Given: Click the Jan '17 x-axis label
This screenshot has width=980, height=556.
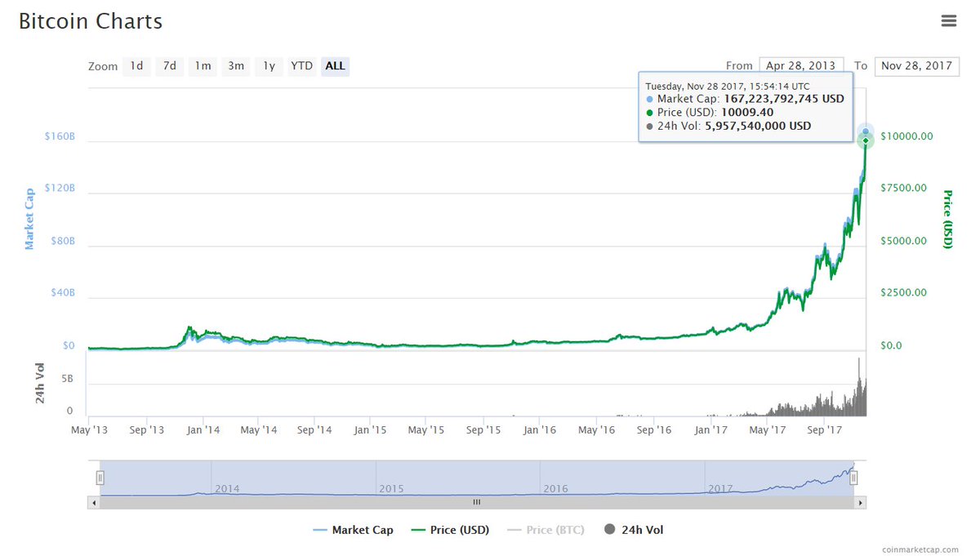Looking at the screenshot, I should tap(711, 429).
